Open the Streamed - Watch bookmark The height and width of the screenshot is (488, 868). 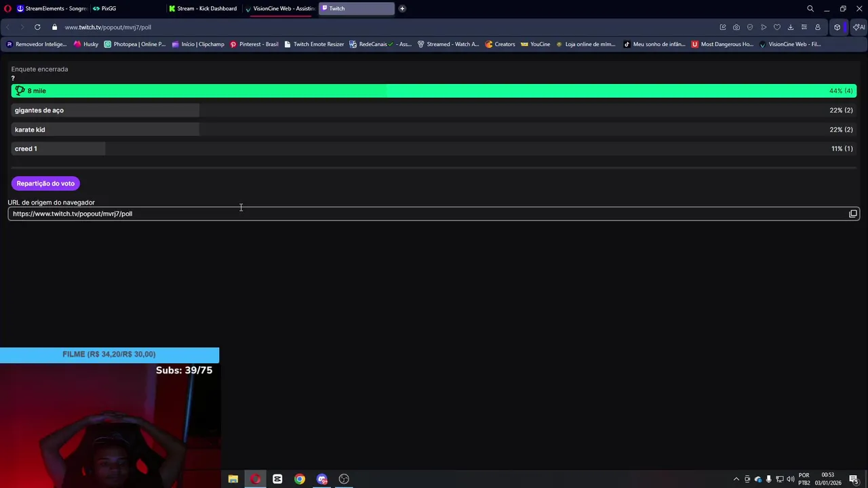point(448,44)
